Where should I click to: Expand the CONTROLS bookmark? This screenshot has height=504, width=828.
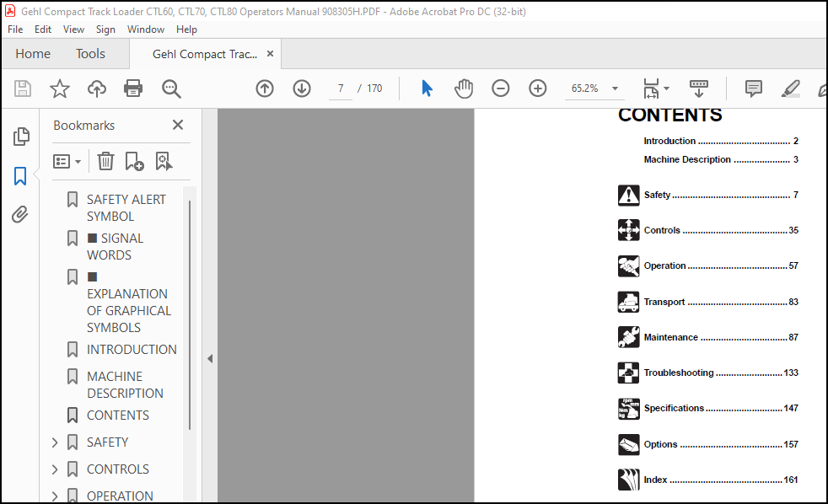point(55,469)
